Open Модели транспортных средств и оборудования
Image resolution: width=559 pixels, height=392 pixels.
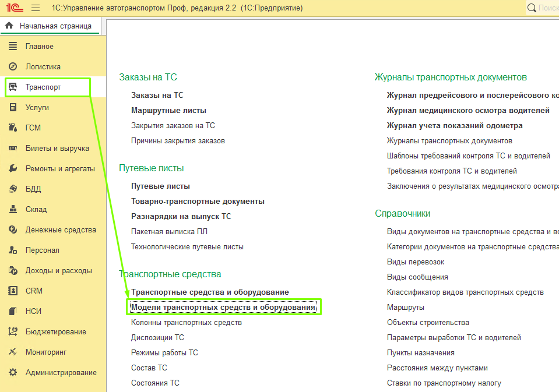click(x=223, y=307)
